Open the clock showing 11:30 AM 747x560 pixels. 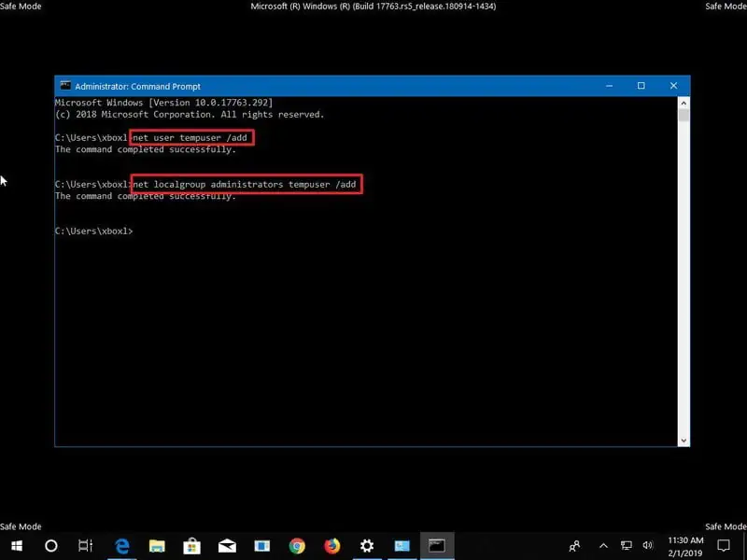[684, 545]
